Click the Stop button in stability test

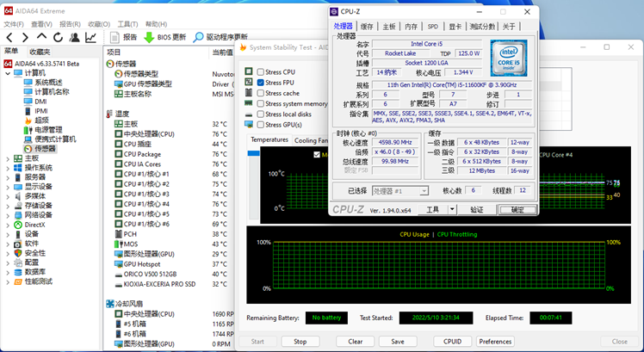[x=300, y=342]
